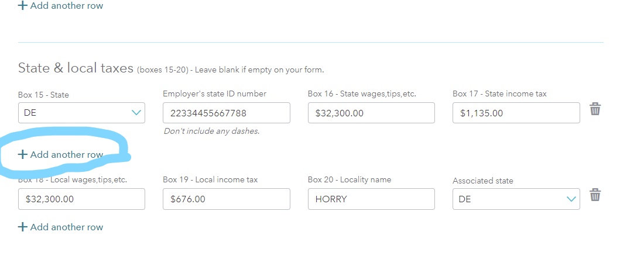Edit Employer's state ID number field
This screenshot has width=644, height=263.
(x=227, y=113)
